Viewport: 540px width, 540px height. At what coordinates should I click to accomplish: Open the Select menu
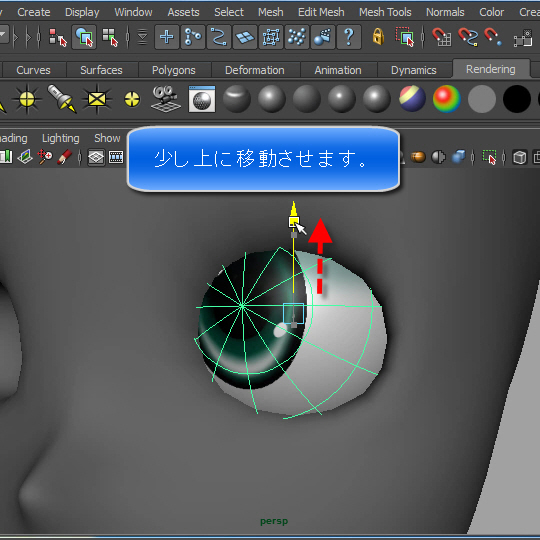pos(229,12)
